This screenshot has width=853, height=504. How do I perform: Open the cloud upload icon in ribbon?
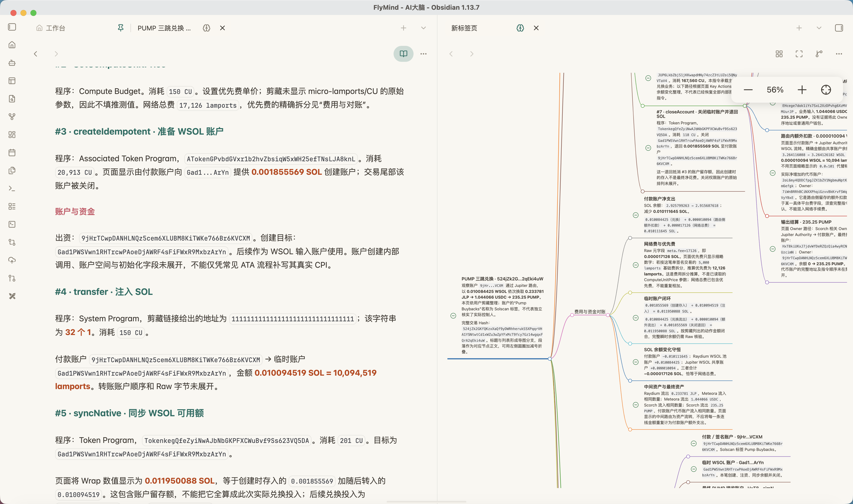tap(12, 260)
